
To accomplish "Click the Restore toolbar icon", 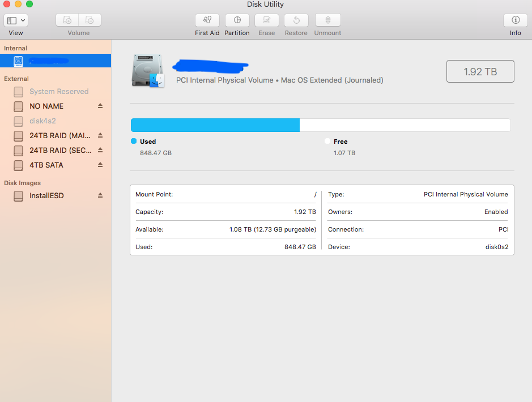I will click(x=296, y=20).
